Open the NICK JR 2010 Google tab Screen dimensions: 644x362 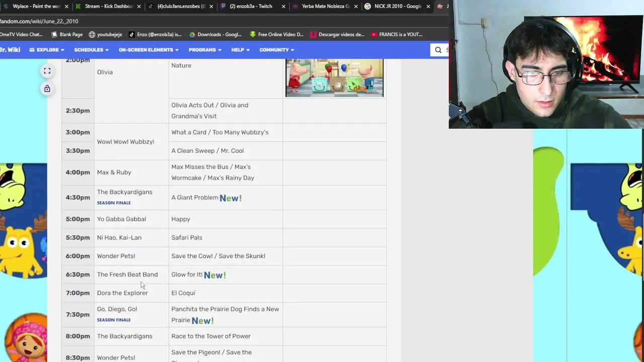395,7
